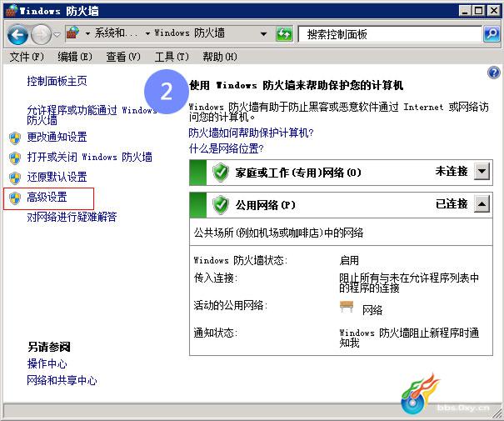Click the firewall icon in title bar
The image size is (504, 421).
pyautogui.click(x=12, y=11)
